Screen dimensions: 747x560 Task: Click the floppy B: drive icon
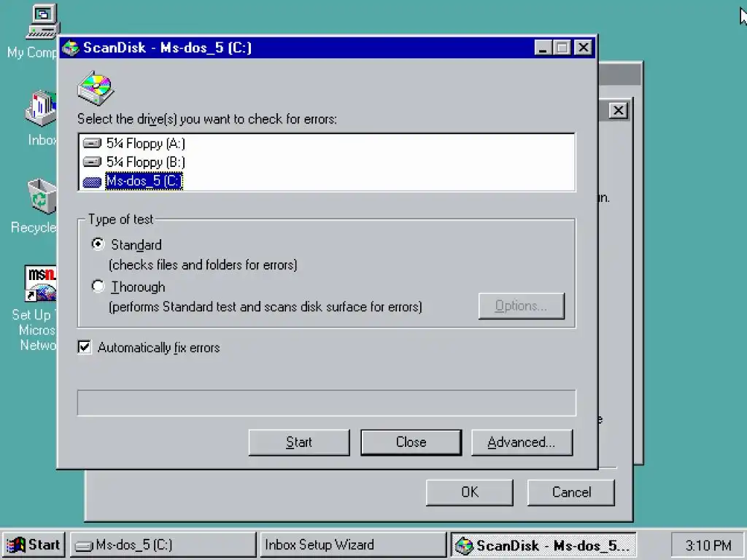click(x=92, y=162)
